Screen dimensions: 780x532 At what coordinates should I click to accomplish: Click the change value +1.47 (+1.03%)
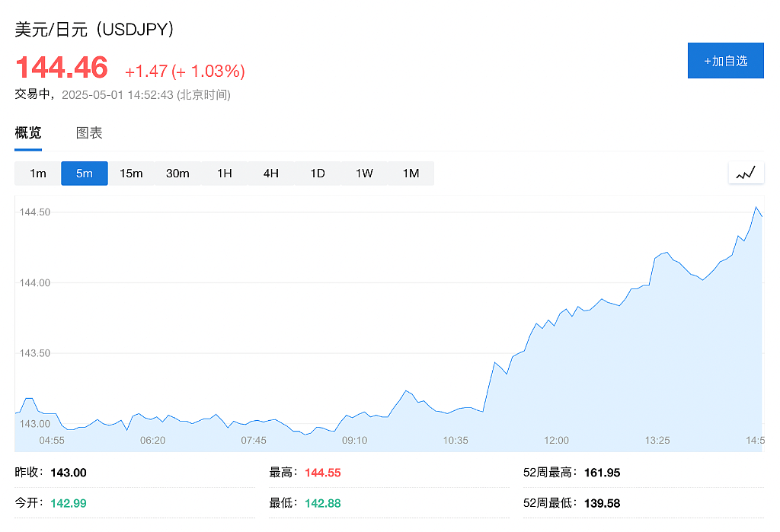click(x=184, y=71)
